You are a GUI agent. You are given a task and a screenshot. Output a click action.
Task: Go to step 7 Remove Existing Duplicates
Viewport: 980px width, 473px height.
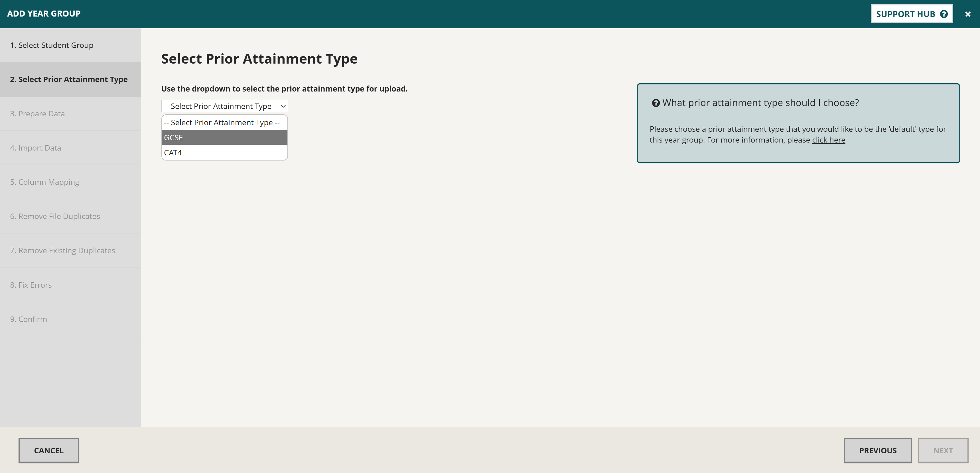[x=70, y=251]
